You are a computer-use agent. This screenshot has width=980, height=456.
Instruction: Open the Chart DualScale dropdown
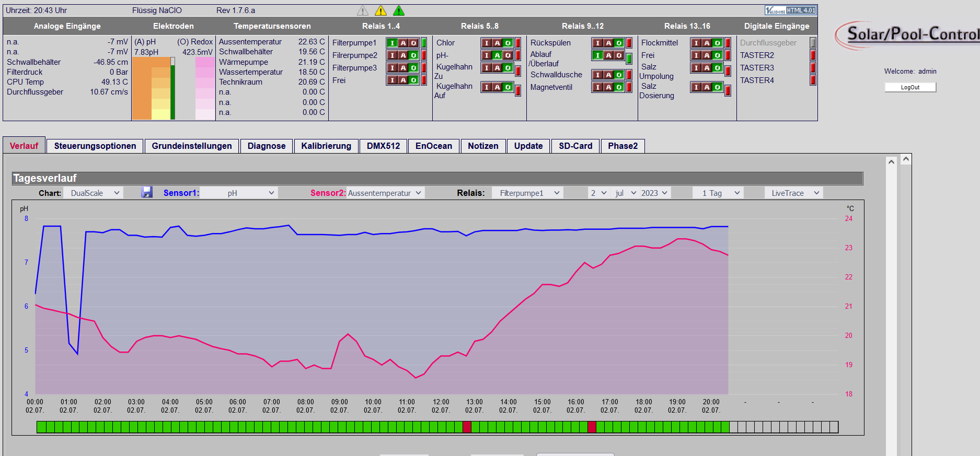[94, 193]
